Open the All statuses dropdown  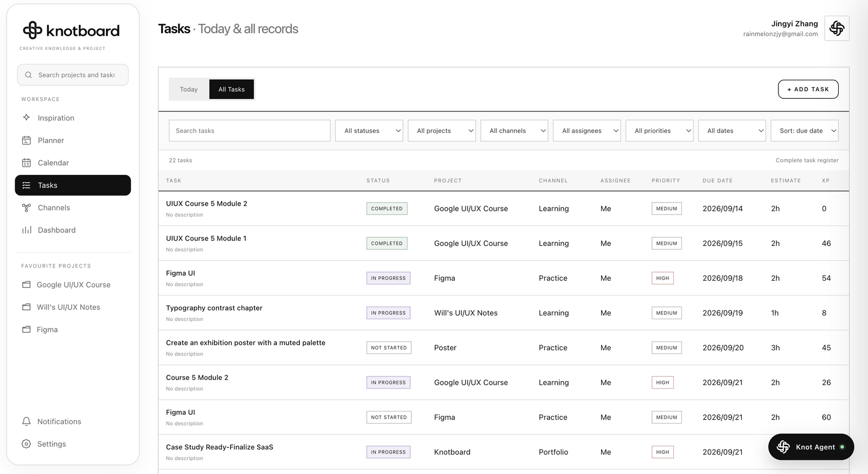(369, 130)
